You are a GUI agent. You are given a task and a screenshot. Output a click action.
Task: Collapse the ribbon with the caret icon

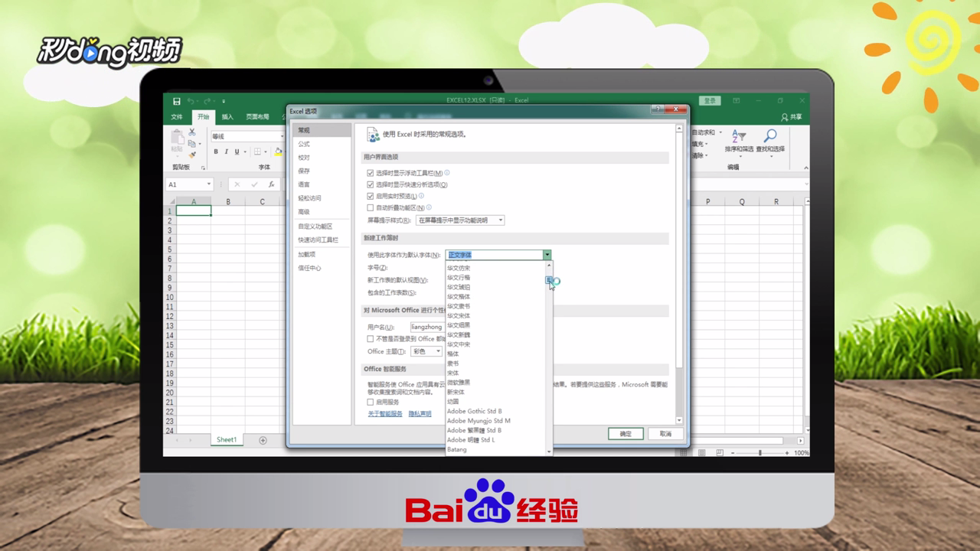tap(805, 168)
